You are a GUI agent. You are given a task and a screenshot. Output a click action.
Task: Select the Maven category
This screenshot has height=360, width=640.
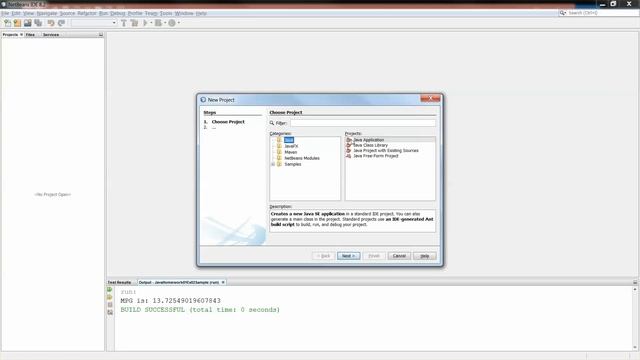point(291,152)
